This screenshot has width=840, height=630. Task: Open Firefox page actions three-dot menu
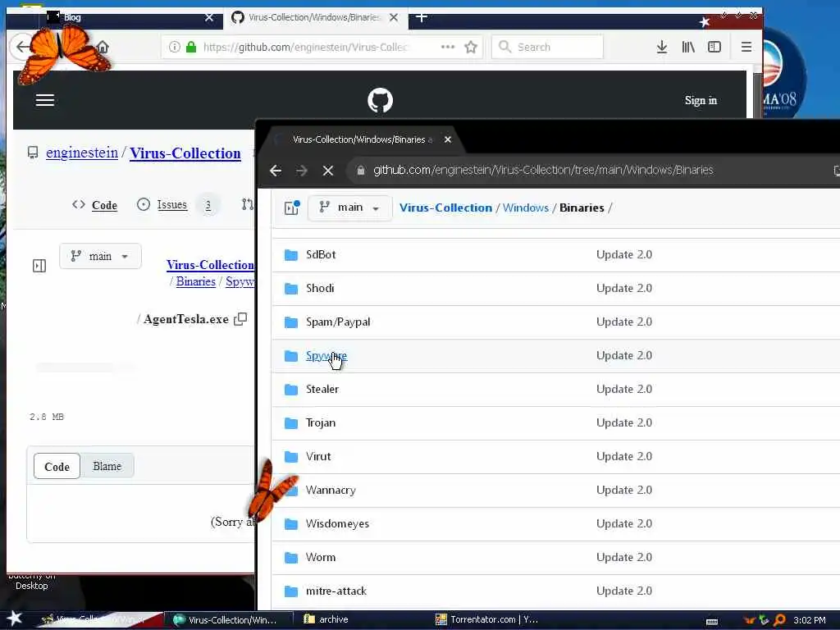point(448,47)
